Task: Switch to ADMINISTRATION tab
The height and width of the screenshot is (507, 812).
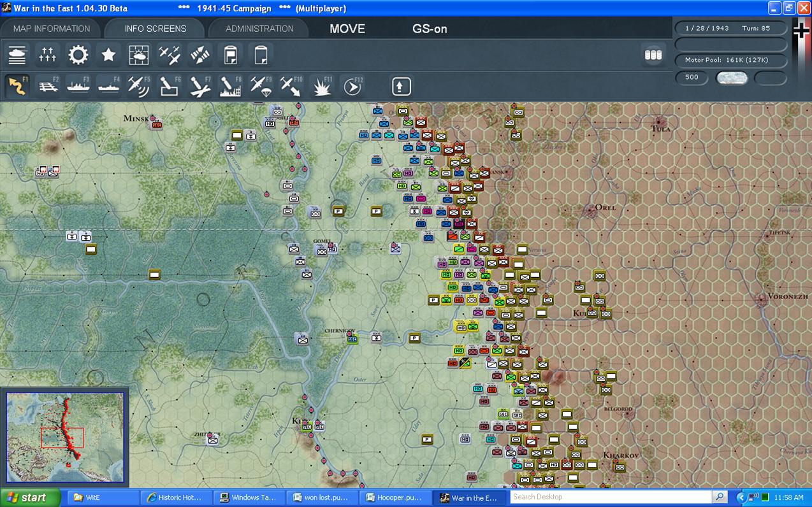Action: 259,29
